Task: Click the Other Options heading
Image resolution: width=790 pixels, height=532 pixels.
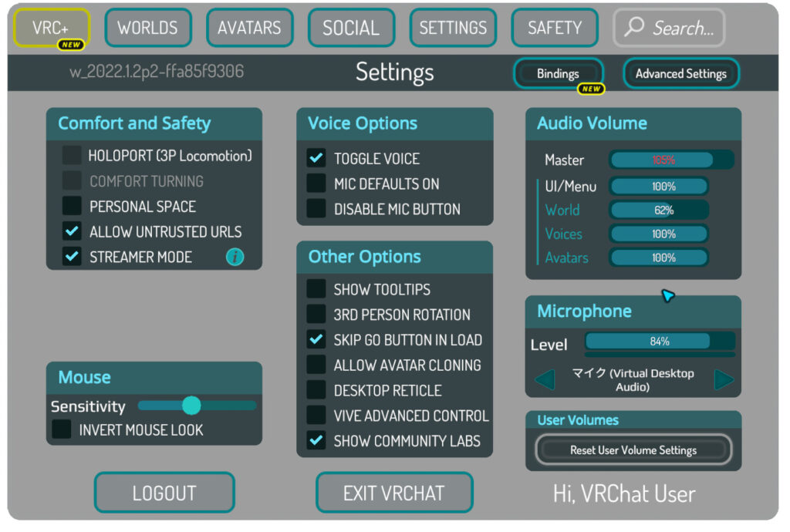Action: point(364,257)
